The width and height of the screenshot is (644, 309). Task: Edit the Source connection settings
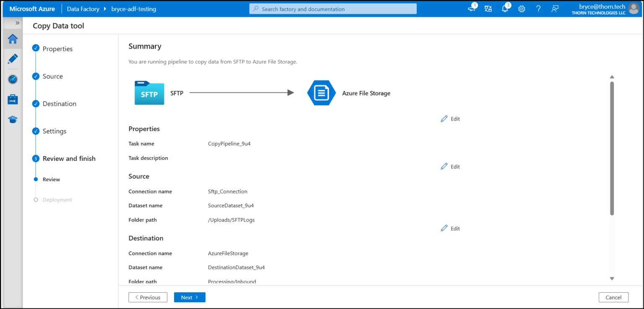(x=450, y=166)
